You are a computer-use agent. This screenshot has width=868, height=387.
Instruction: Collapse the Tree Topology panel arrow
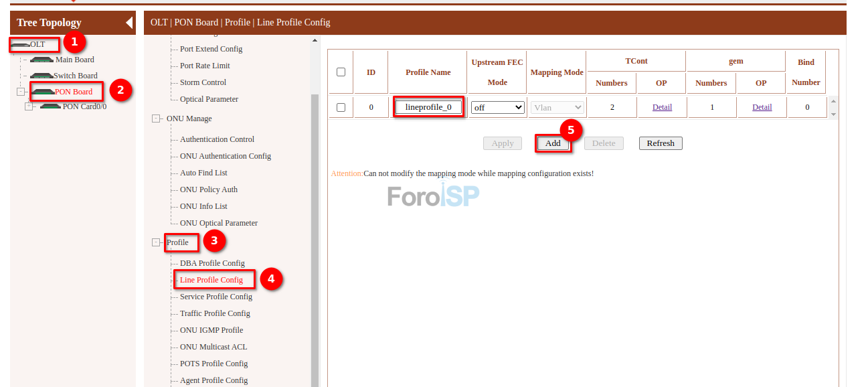[x=129, y=23]
